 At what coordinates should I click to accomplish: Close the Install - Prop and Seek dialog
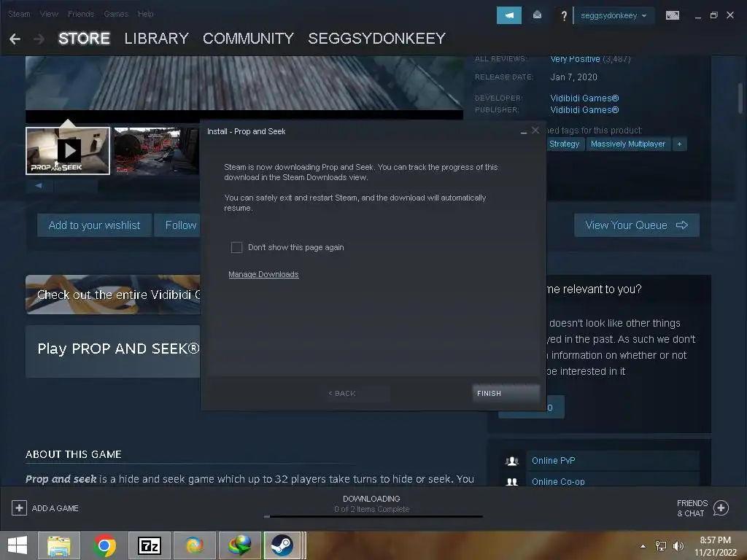click(x=535, y=131)
